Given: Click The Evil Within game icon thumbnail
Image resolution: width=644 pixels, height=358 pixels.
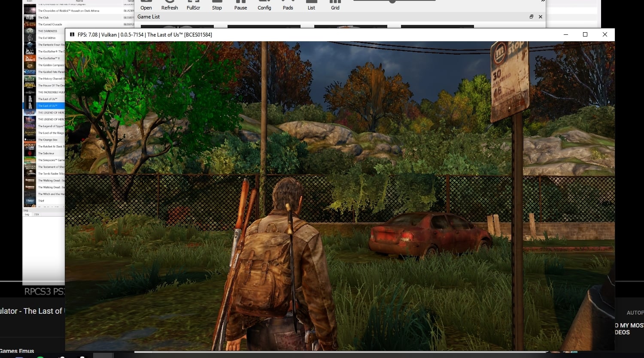Looking at the screenshot, I should (x=30, y=38).
